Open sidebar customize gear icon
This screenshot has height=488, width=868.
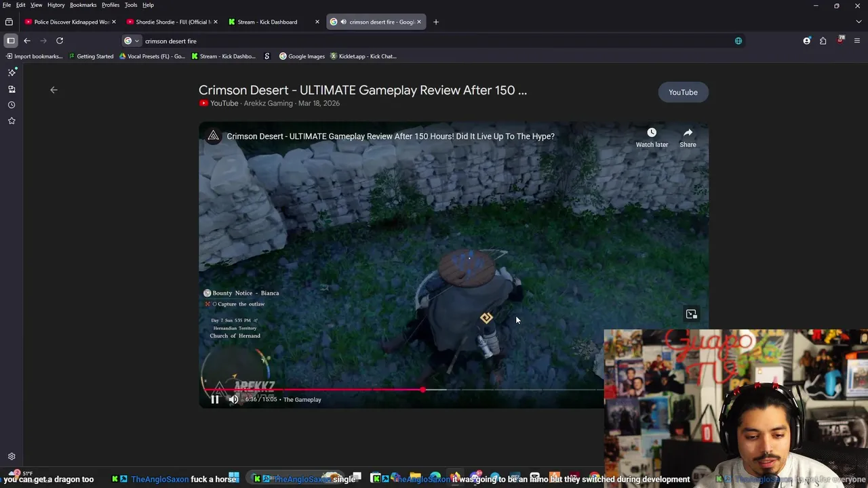pos(12,457)
